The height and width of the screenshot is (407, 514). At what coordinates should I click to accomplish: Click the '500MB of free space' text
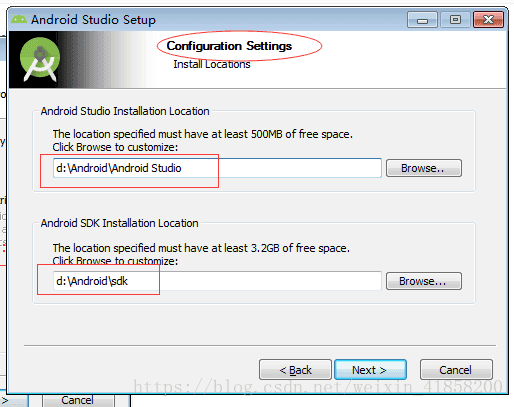click(302, 134)
